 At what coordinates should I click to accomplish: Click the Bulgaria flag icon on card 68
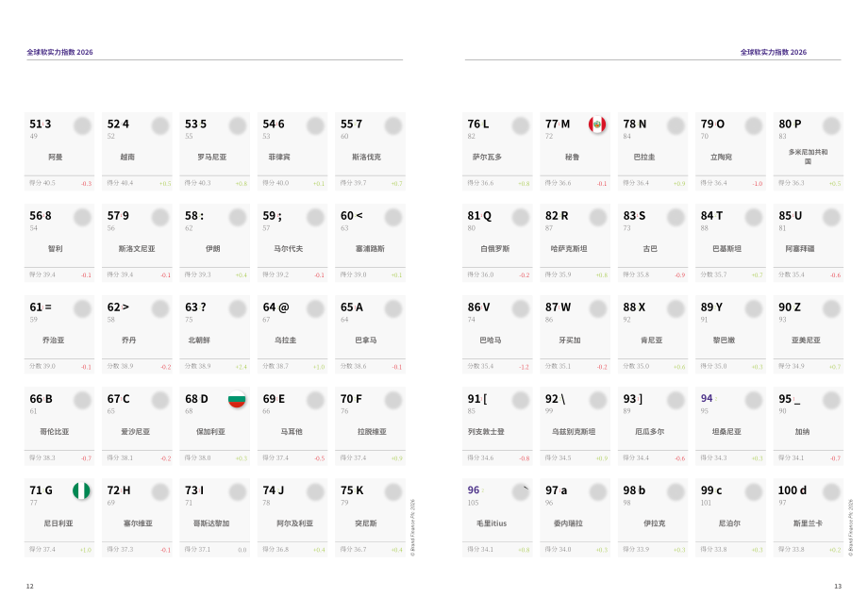point(237,399)
